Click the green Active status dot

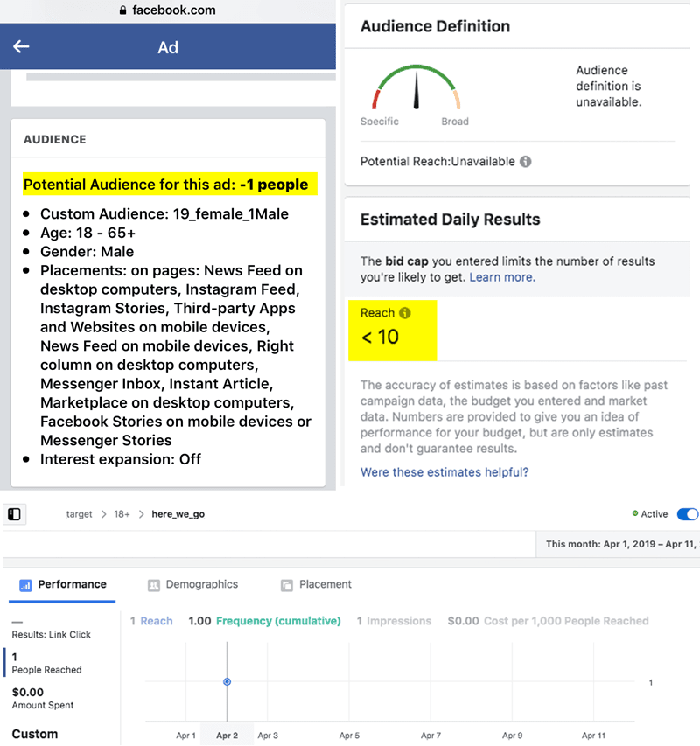click(634, 513)
